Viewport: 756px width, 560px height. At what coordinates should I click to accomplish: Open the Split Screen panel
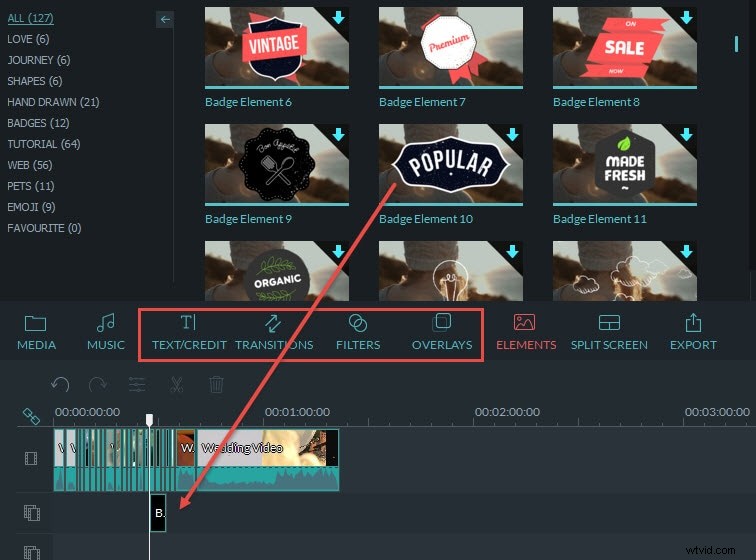coord(608,332)
